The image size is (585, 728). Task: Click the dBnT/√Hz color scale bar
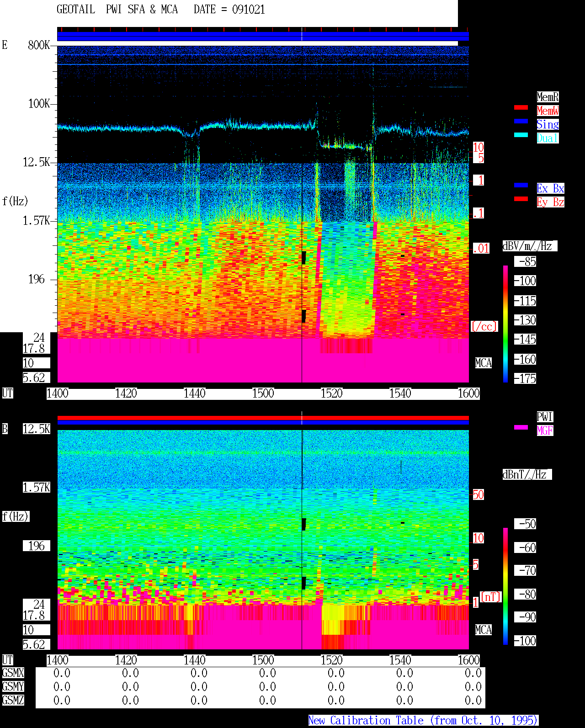click(x=505, y=586)
